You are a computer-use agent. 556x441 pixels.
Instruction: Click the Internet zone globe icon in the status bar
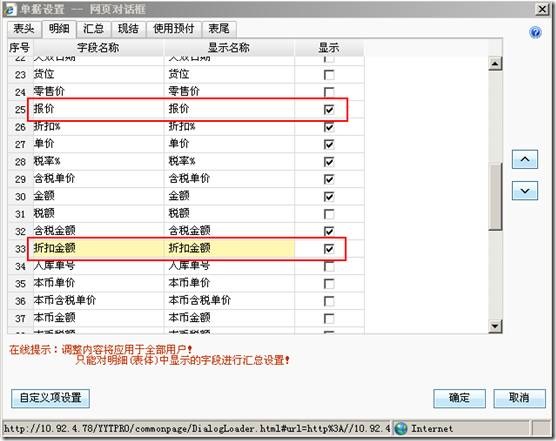(x=401, y=429)
